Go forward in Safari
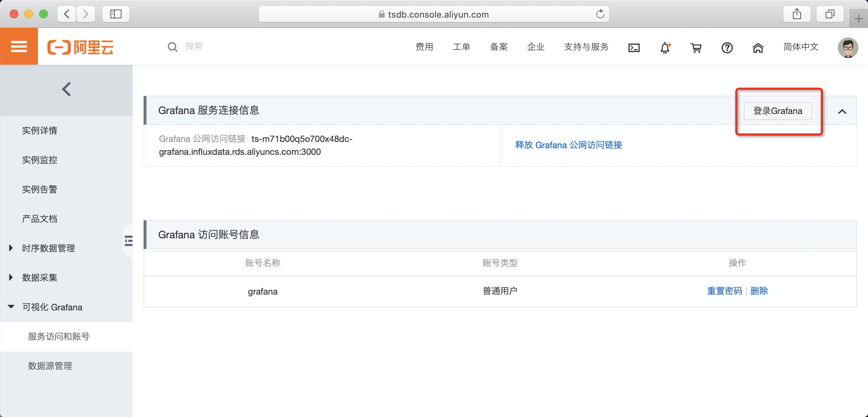Viewport: 868px width, 417px height. 86,14
